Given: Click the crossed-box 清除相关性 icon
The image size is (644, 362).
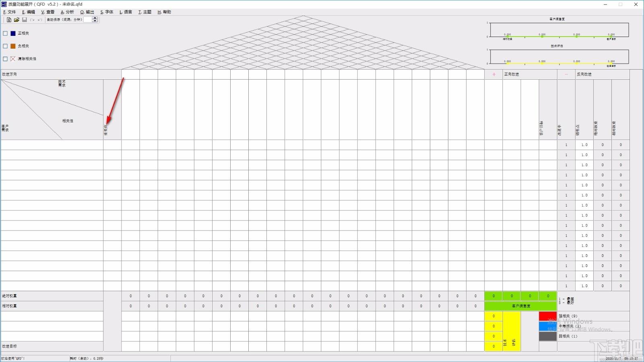Looking at the screenshot, I should [x=13, y=59].
